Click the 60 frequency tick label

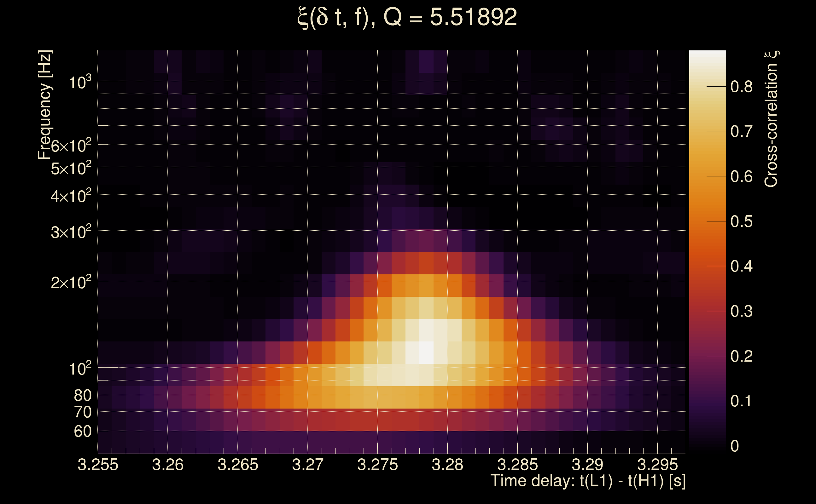pos(82,432)
